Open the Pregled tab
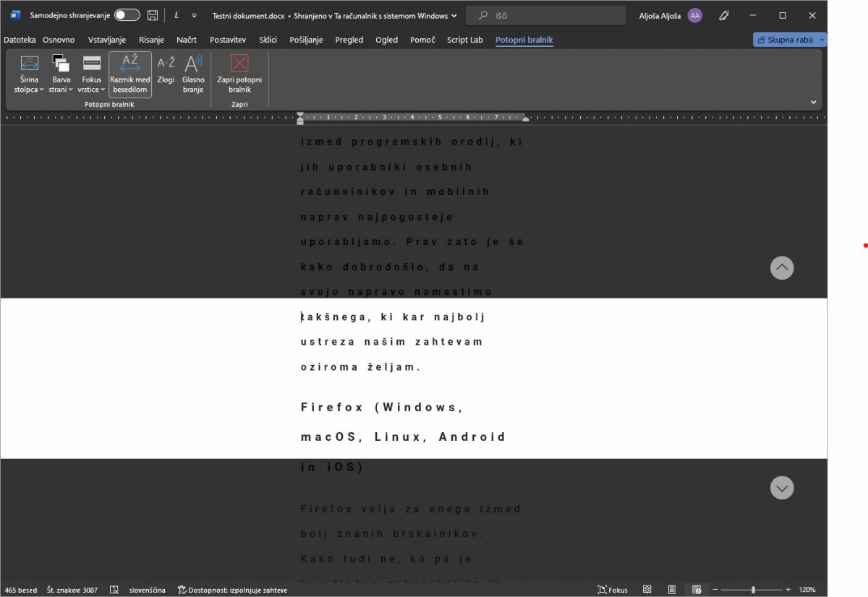The image size is (868, 597). click(349, 40)
